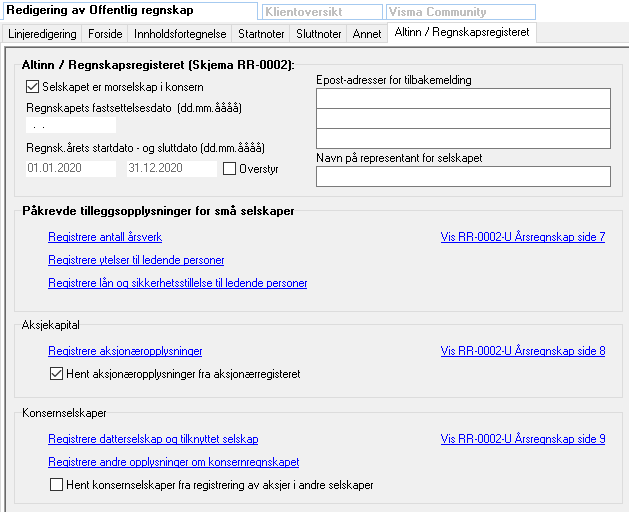Open 'Registrere ytelser til ledende personer'
Image resolution: width=629 pixels, height=512 pixels.
(136, 260)
